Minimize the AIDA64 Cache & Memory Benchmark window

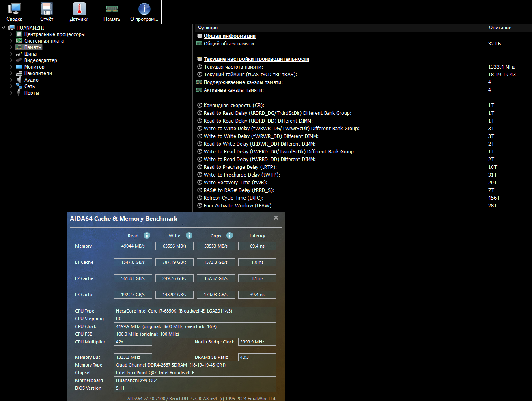(257, 218)
